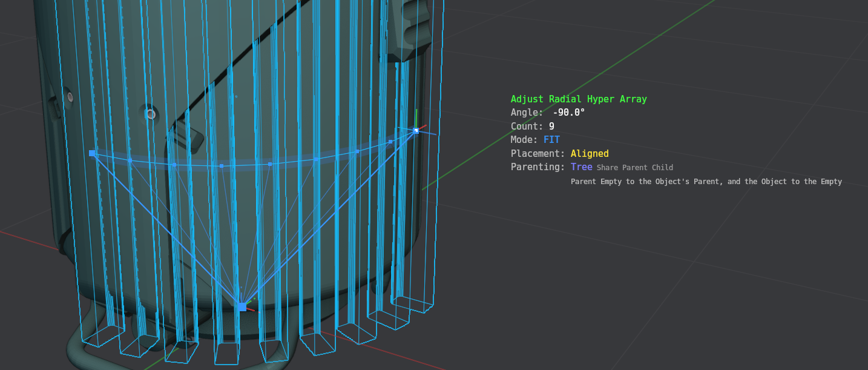Select the 'Share' parenting option
The image size is (868, 370).
(x=607, y=168)
